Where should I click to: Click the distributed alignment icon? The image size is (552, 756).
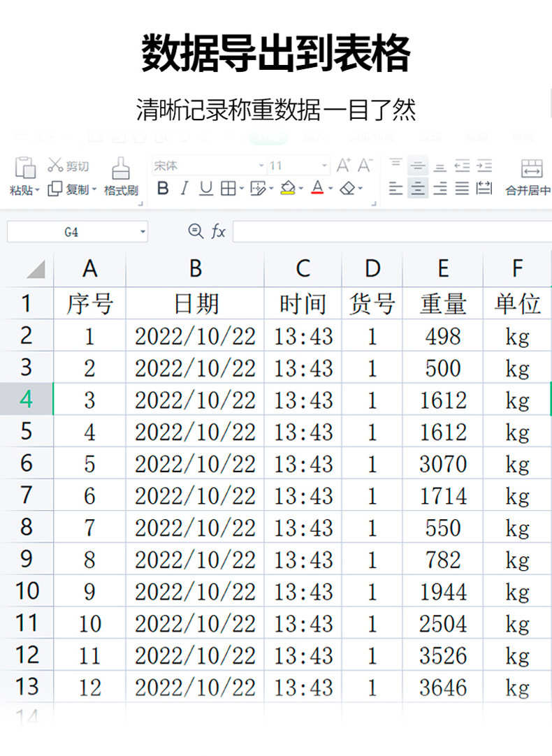coord(484,188)
